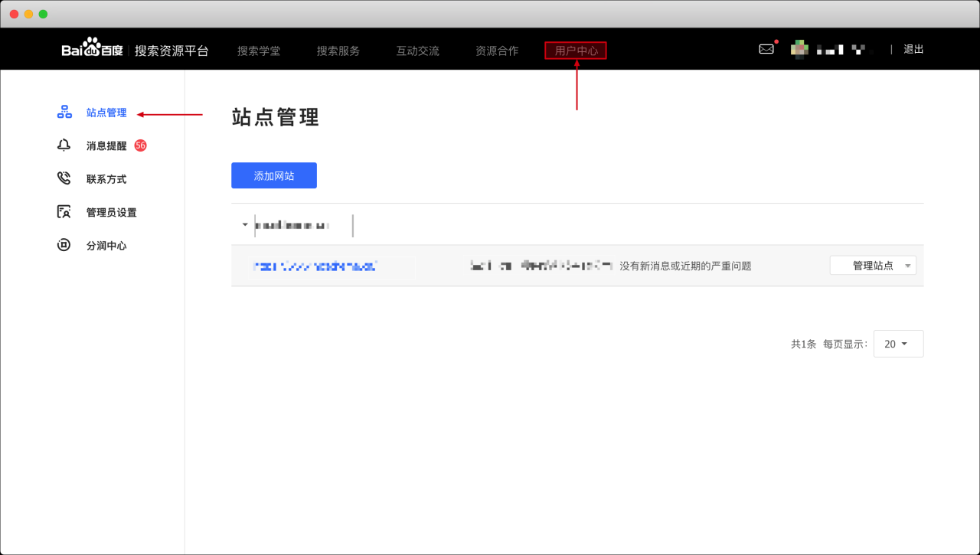Open the 互动交流 section

(x=417, y=51)
